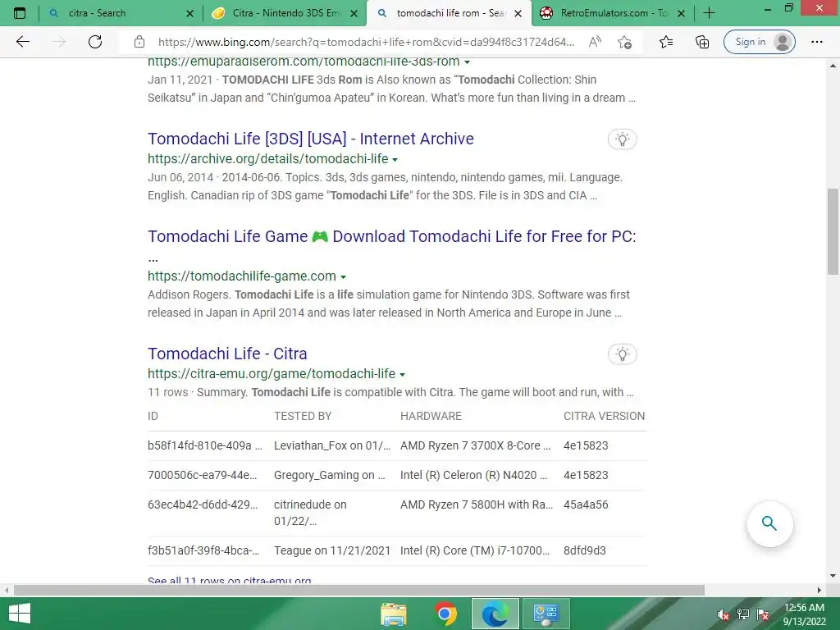Click AMD Ryzen 7 5800H hardware cell

477,504
